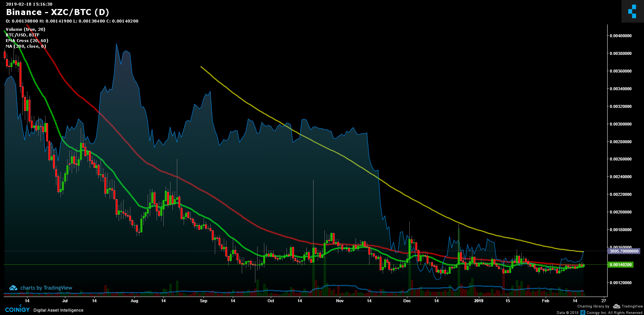
Task: Click the 0.00220000 price axis label
Action: [x=620, y=194]
